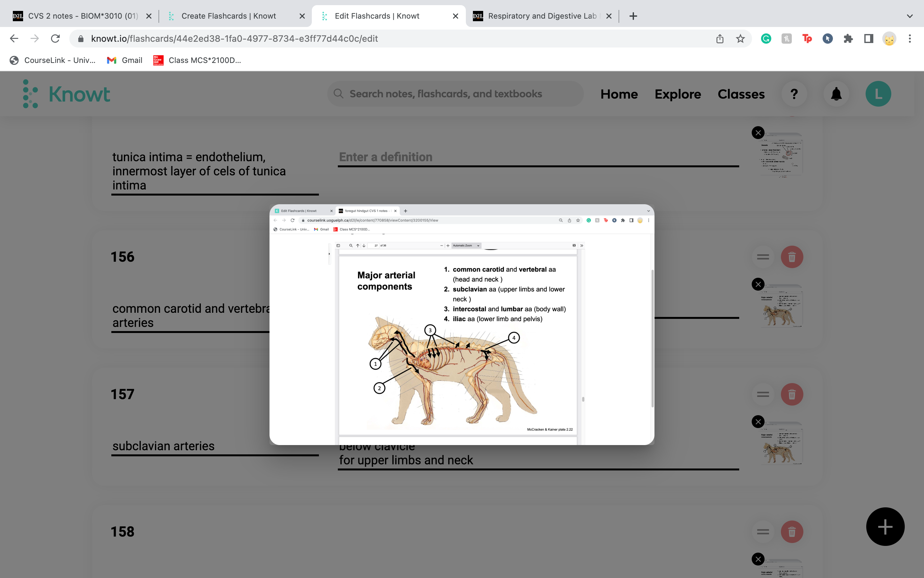The width and height of the screenshot is (924, 578).
Task: Switch to Respiratory and Digestive Lab tab
Action: [x=542, y=16]
